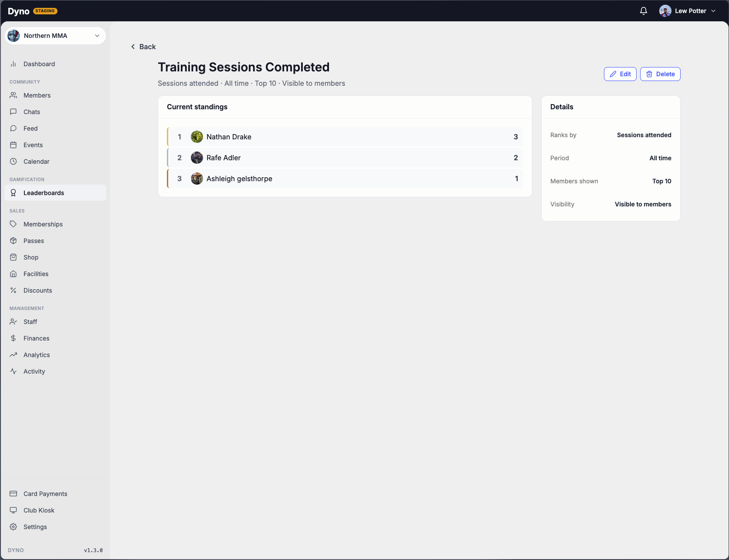Click the Dashboard bar chart icon
Viewport: 729px width, 560px height.
tap(14, 64)
